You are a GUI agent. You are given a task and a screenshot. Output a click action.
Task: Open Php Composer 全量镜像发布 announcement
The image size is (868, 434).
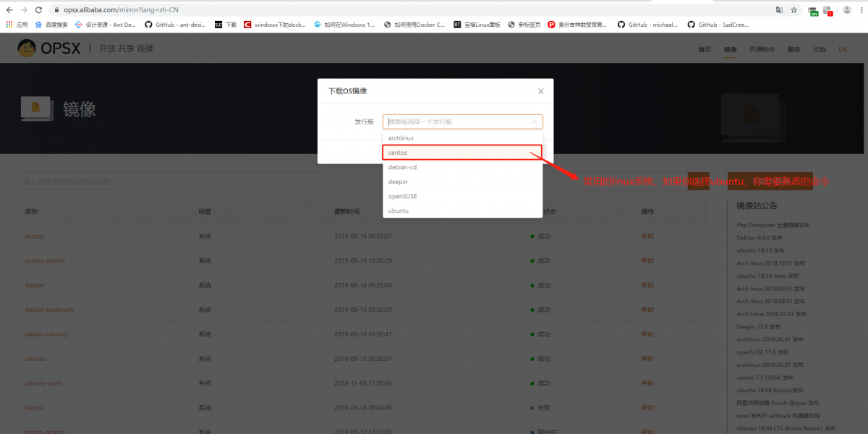pyautogui.click(x=773, y=225)
